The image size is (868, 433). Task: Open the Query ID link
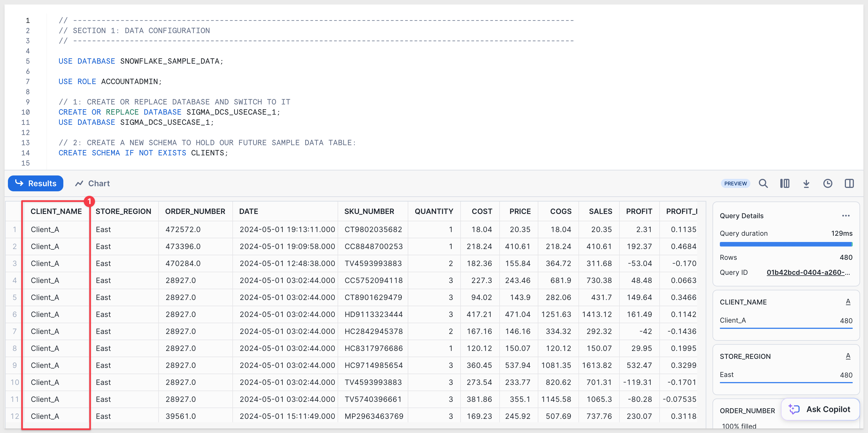click(x=808, y=272)
